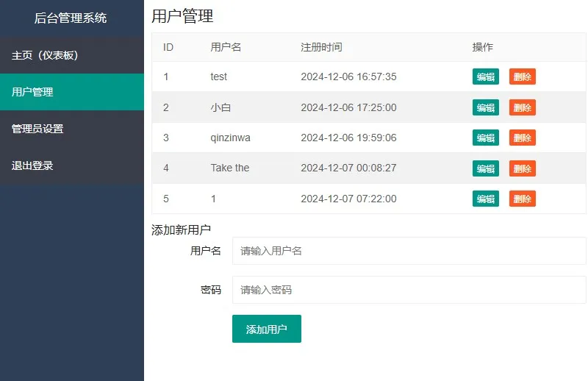
Task: Select the username cell Take the
Action: [x=230, y=168]
